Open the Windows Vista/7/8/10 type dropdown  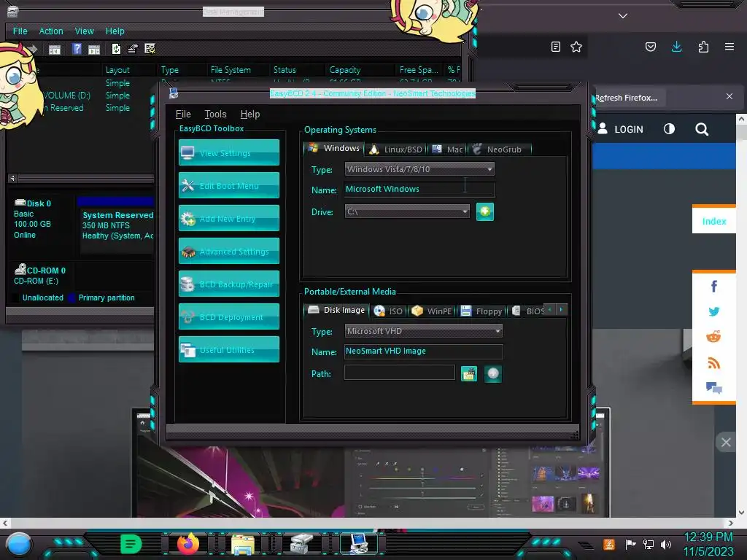point(419,169)
